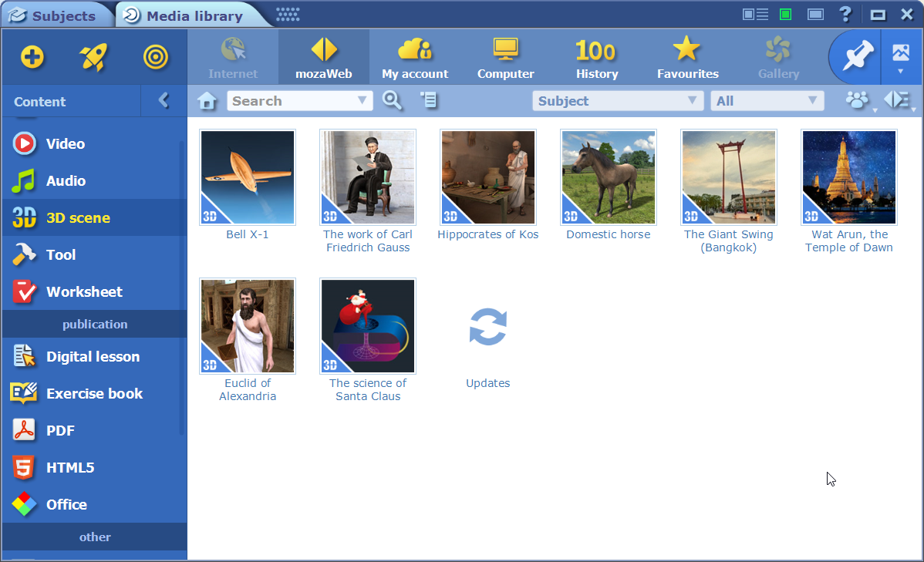Click the magnifying glass search icon
The image size is (924, 562).
pyautogui.click(x=393, y=100)
